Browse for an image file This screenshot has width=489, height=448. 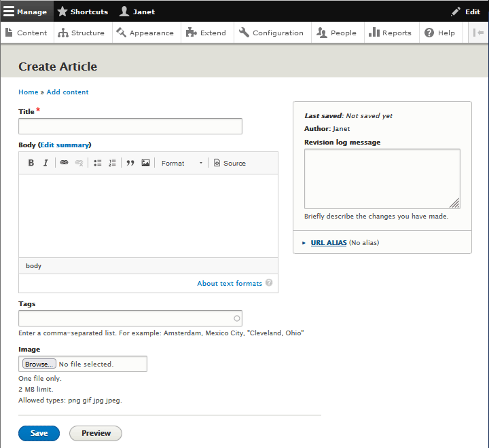click(x=38, y=364)
